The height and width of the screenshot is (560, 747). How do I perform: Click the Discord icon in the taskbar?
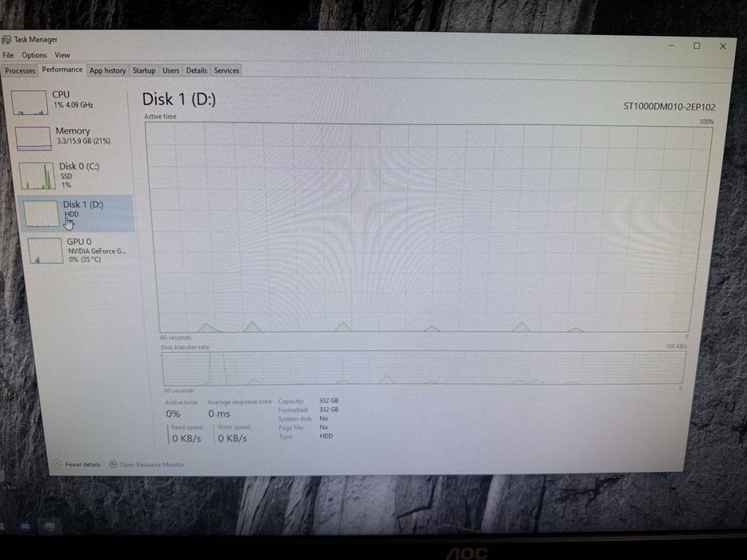(x=26, y=526)
